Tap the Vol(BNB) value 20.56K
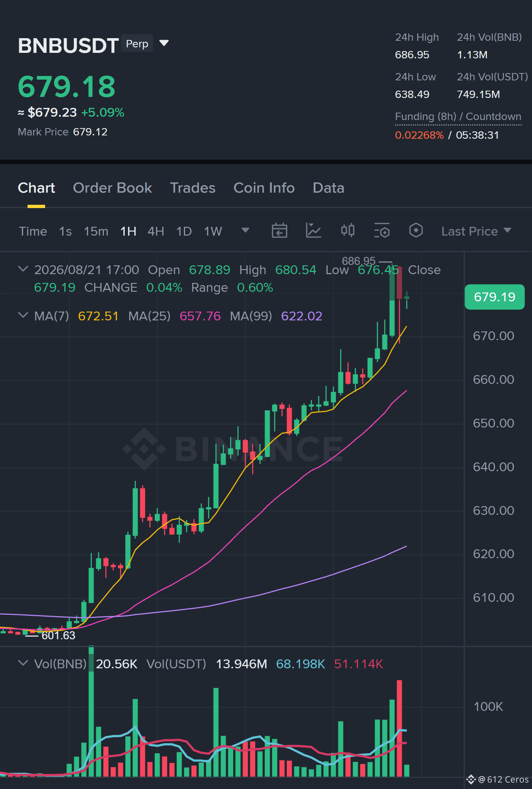 117,664
